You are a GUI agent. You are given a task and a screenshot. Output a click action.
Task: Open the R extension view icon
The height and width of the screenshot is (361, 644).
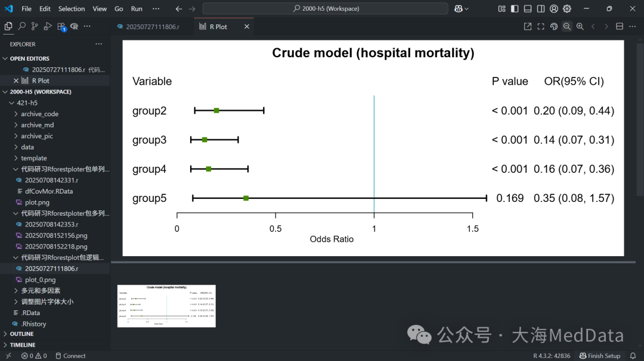pyautogui.click(x=75, y=26)
